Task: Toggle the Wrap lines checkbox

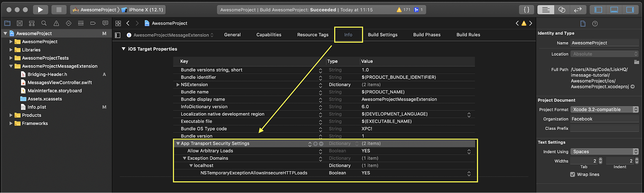Action: tap(572, 174)
